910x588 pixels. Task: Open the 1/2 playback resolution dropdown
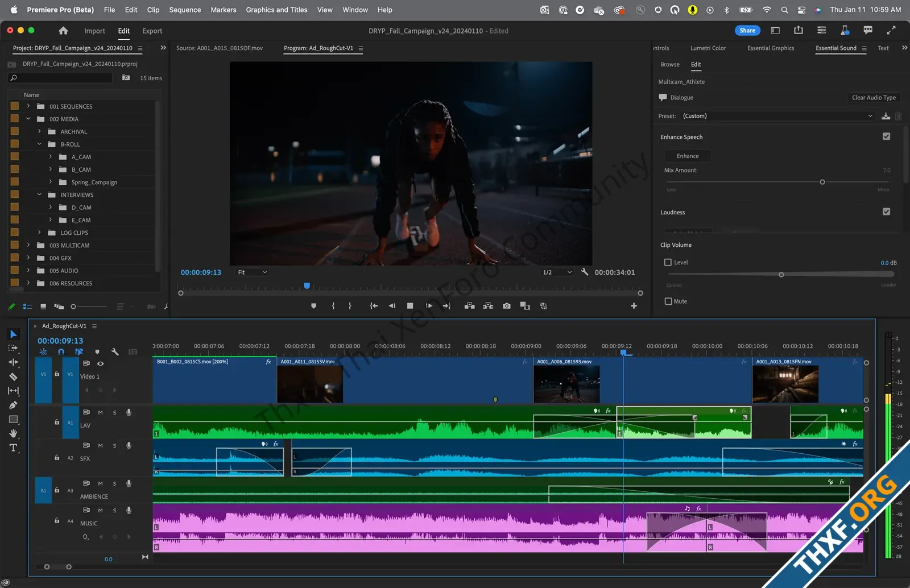(557, 272)
